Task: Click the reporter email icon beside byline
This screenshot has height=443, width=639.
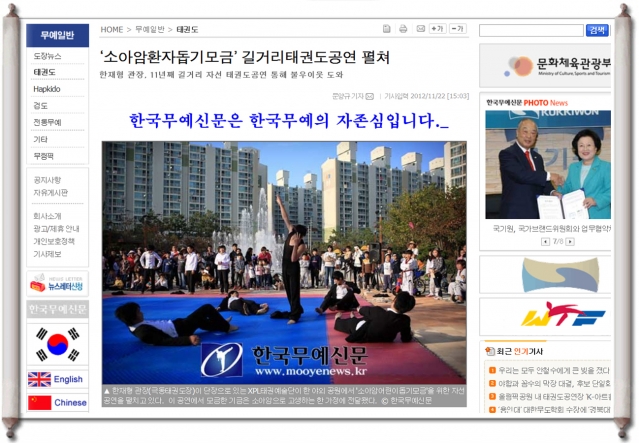Action: point(370,96)
